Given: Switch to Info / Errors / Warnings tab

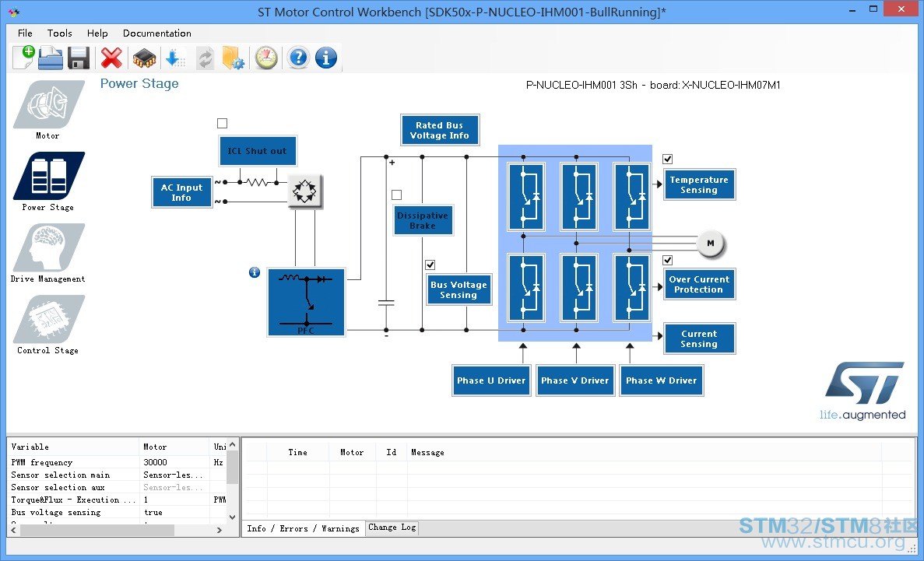Looking at the screenshot, I should coord(303,528).
